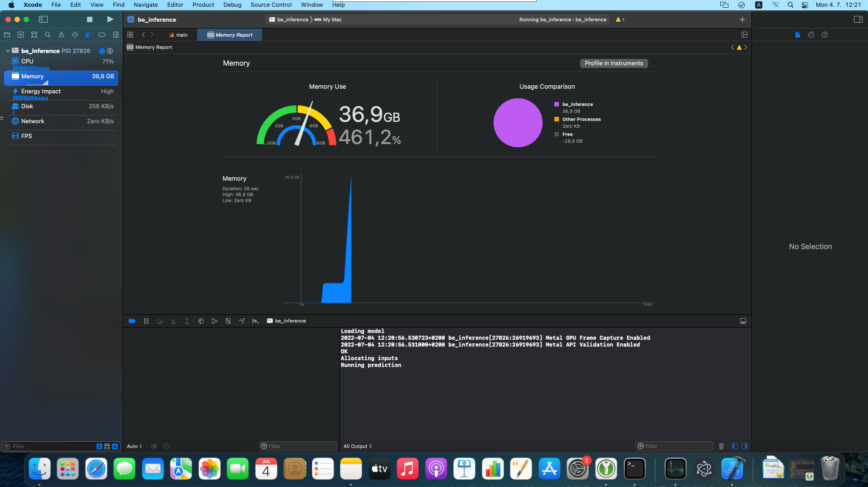Open Environment Overrides
This screenshot has width=868, height=487.
tap(228, 321)
